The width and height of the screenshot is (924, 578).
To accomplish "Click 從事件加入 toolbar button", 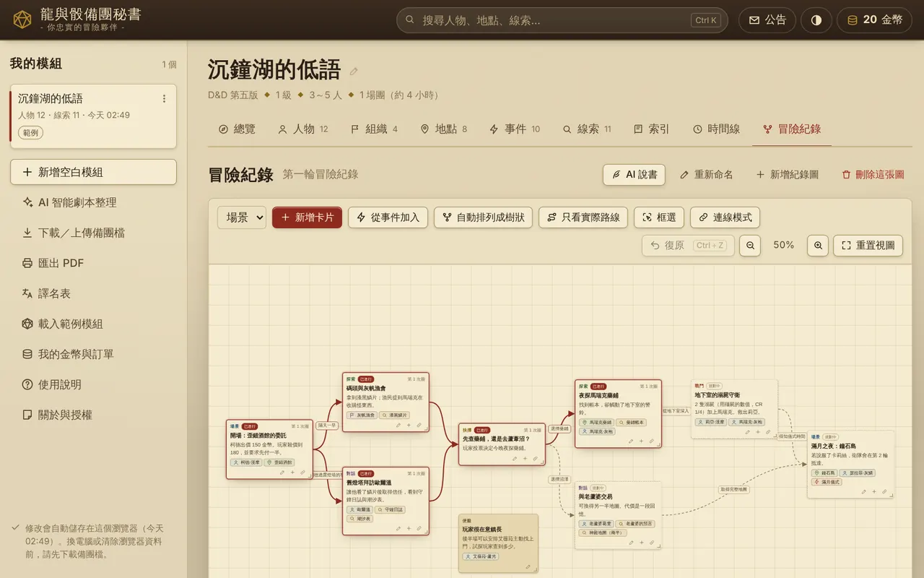I will tap(388, 217).
